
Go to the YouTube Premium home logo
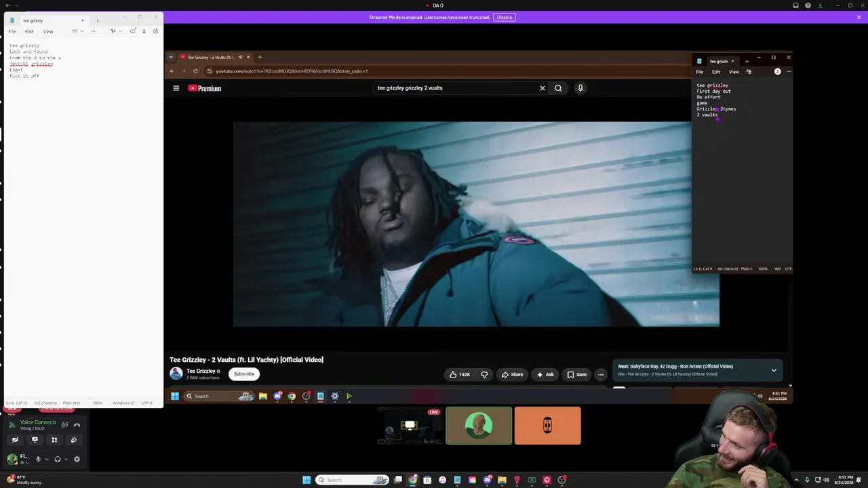pyautogui.click(x=205, y=88)
